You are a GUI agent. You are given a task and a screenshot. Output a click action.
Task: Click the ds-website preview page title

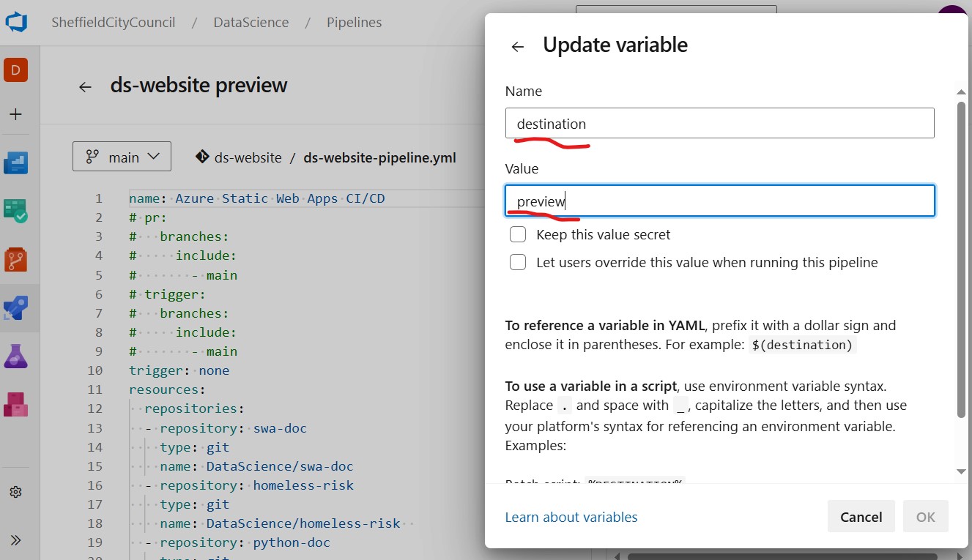[x=199, y=86]
